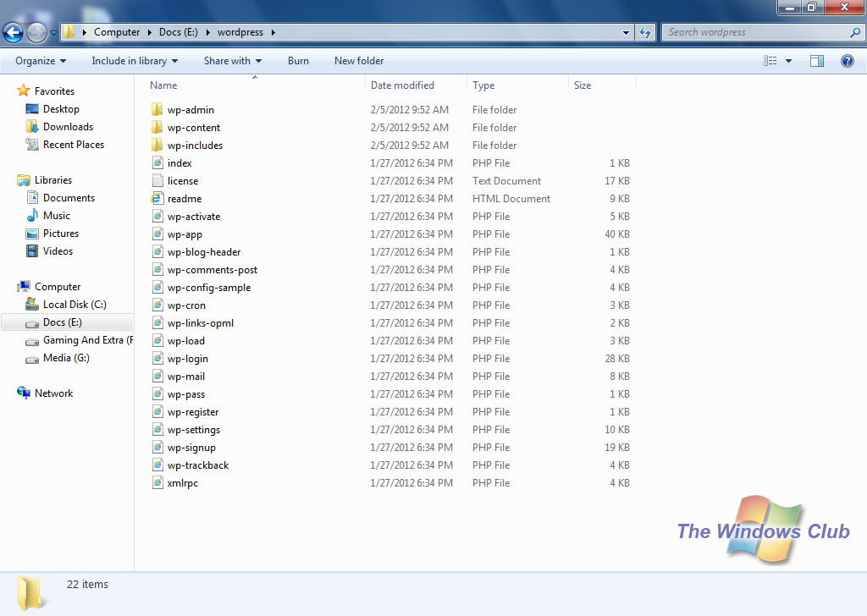Click the search magnifier icon
The height and width of the screenshot is (616, 867).
(855, 32)
